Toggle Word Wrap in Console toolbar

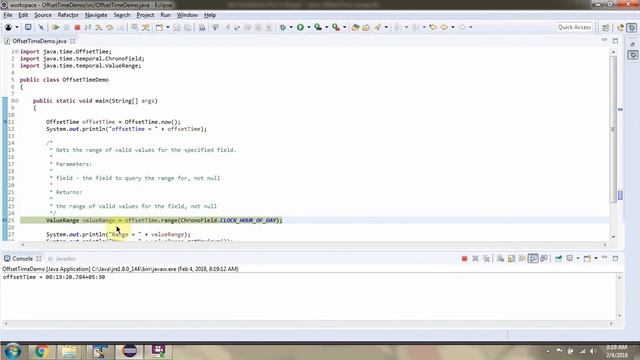click(x=522, y=258)
